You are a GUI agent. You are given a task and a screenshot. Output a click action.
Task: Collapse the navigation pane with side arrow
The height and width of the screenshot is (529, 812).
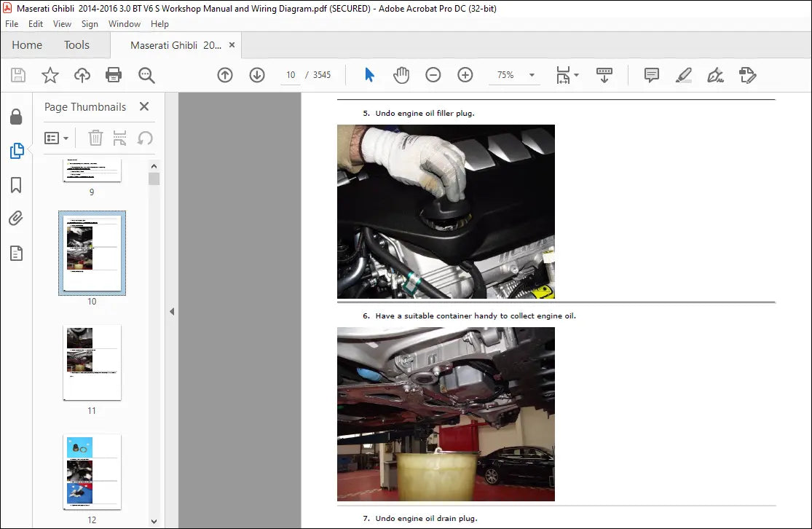click(x=172, y=311)
